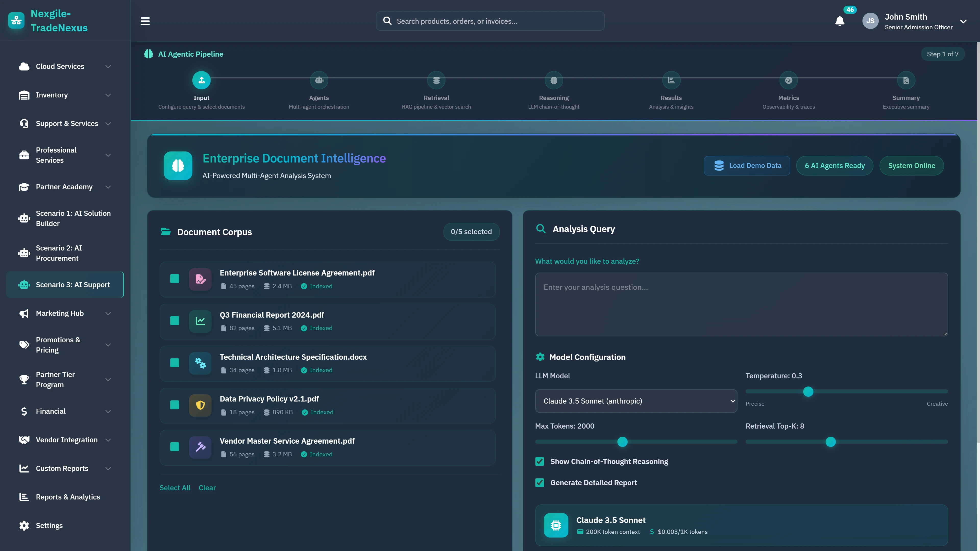
Task: Click the Metrics step gauge icon
Action: coord(789,80)
